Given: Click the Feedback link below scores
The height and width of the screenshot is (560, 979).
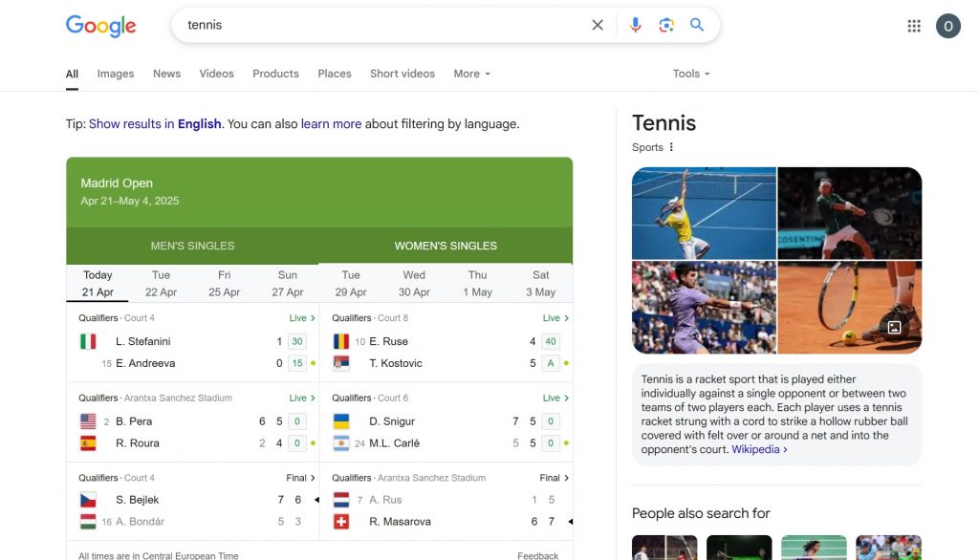Looking at the screenshot, I should point(538,555).
